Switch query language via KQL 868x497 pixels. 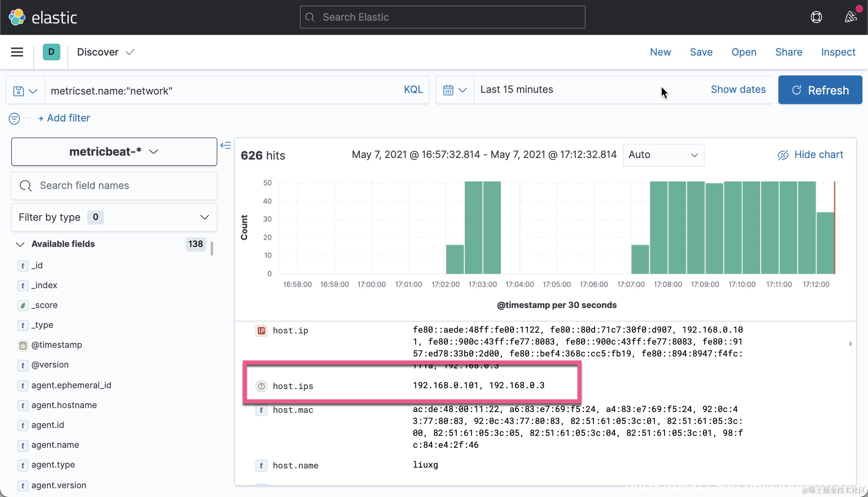pyautogui.click(x=413, y=90)
